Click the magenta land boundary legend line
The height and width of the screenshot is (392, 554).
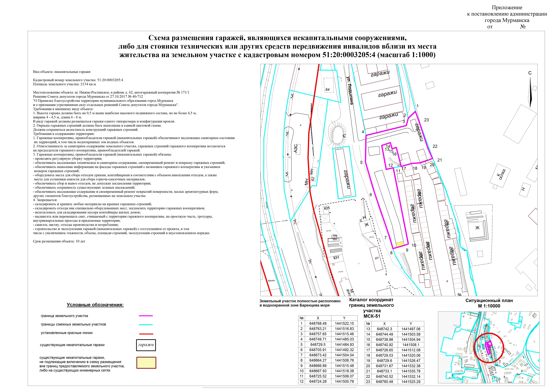pos(146,316)
